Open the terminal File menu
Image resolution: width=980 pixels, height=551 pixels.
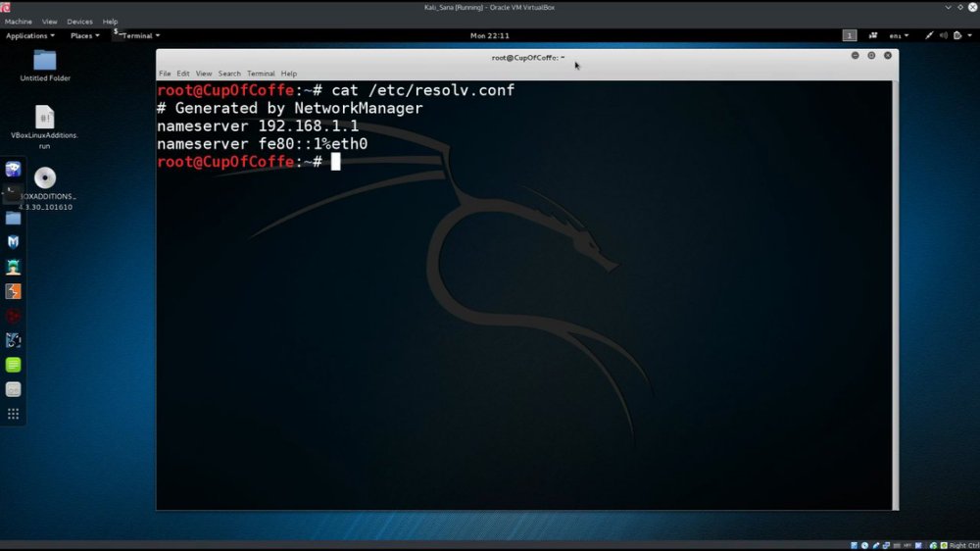(x=165, y=74)
